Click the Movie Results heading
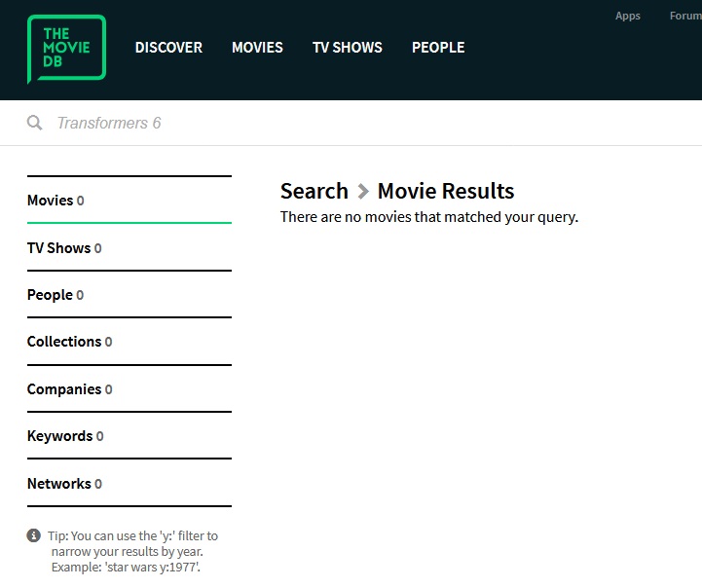The image size is (702, 588). click(x=446, y=191)
